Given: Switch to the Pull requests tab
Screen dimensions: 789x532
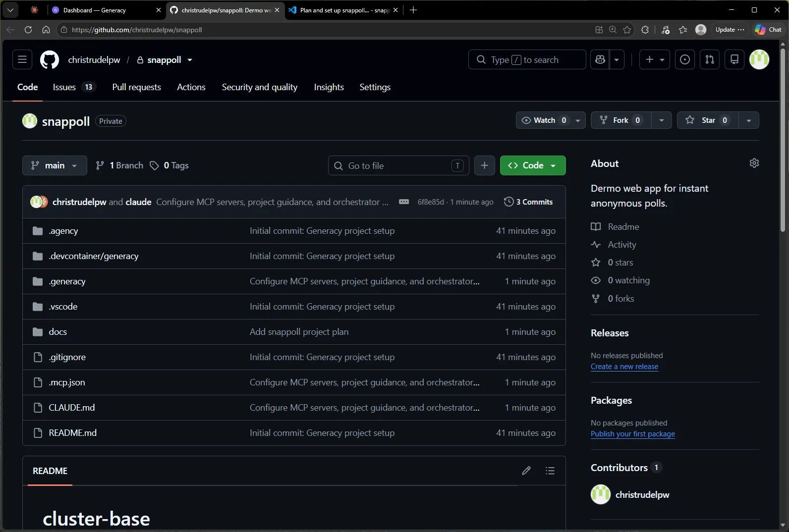Looking at the screenshot, I should click(x=137, y=87).
